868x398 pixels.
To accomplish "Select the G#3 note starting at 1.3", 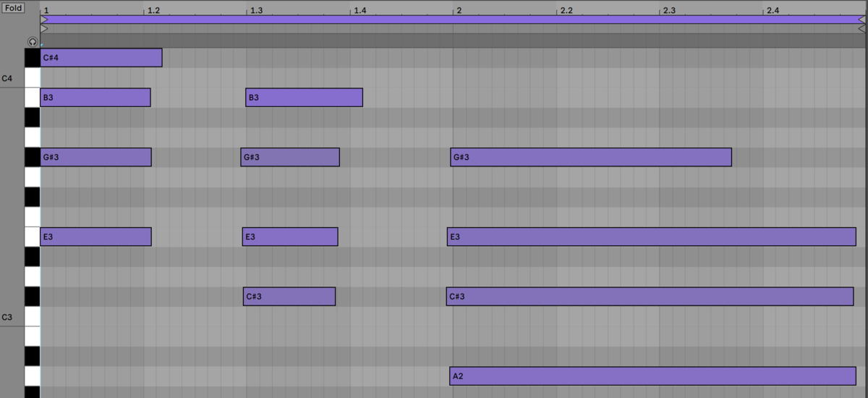I will pos(290,157).
